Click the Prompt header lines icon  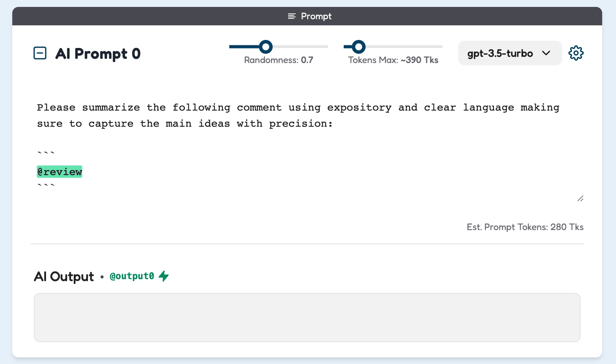click(292, 16)
